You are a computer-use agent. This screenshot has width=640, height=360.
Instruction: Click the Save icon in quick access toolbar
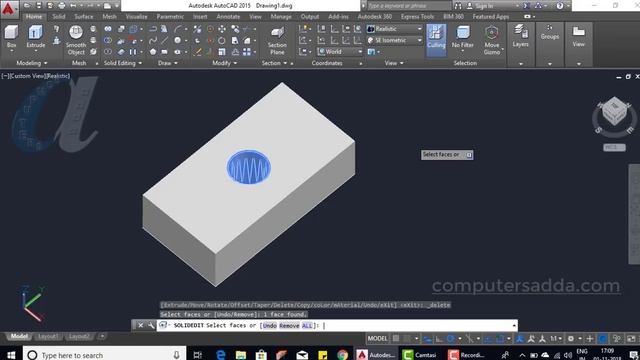(x=39, y=6)
